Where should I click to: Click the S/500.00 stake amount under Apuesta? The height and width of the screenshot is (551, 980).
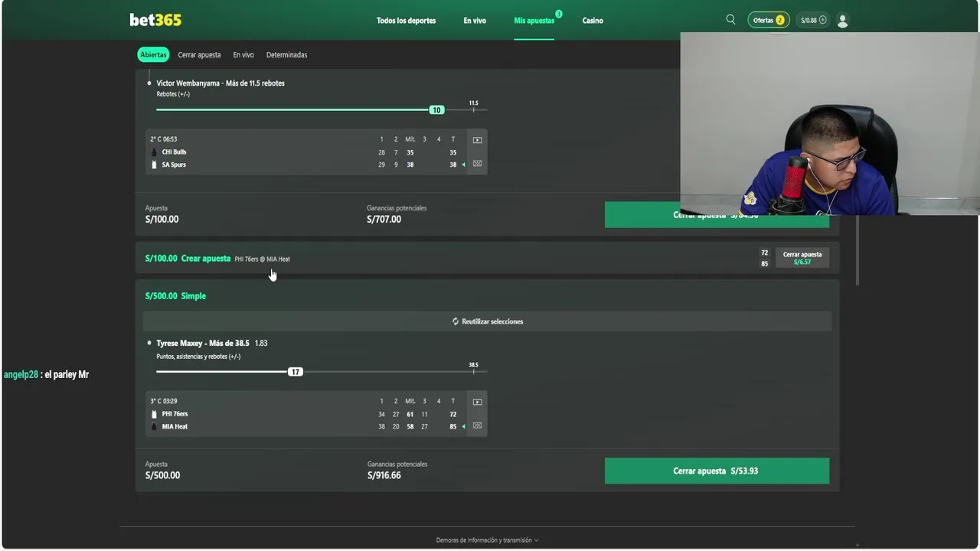[162, 475]
